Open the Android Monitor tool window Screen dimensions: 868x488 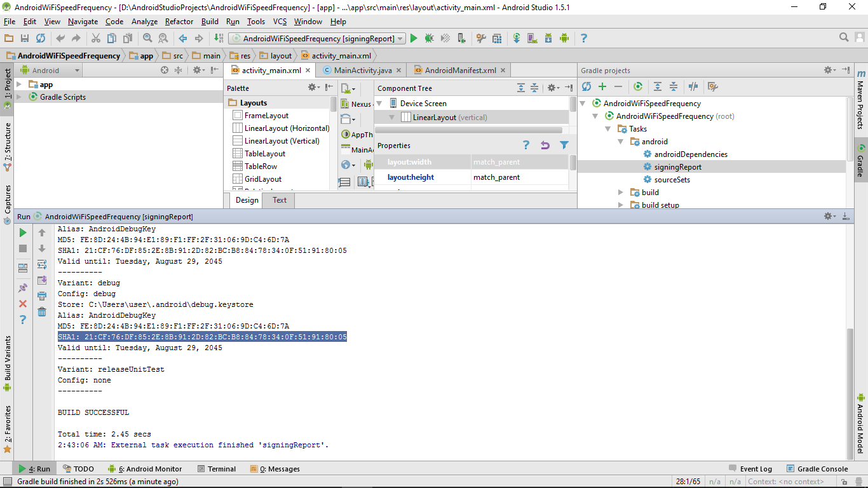coord(145,469)
